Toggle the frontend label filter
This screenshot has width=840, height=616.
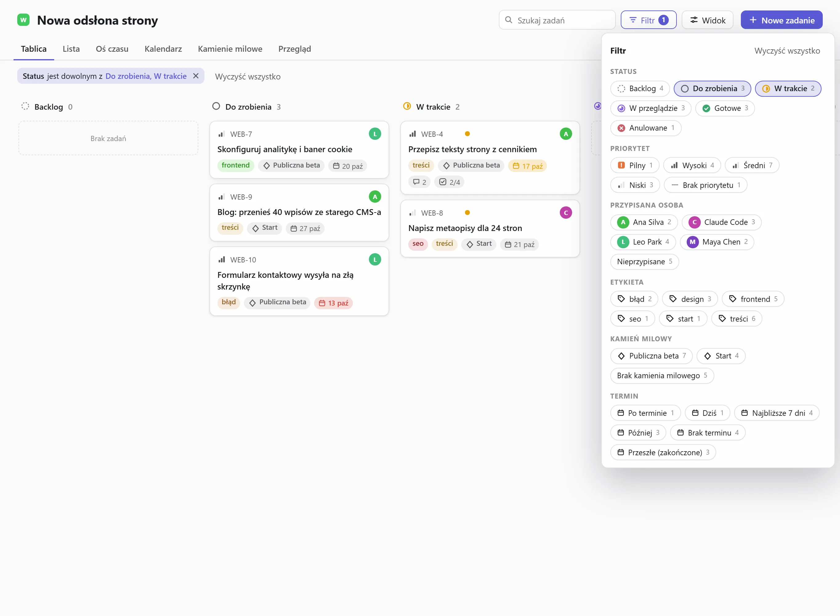(x=753, y=299)
